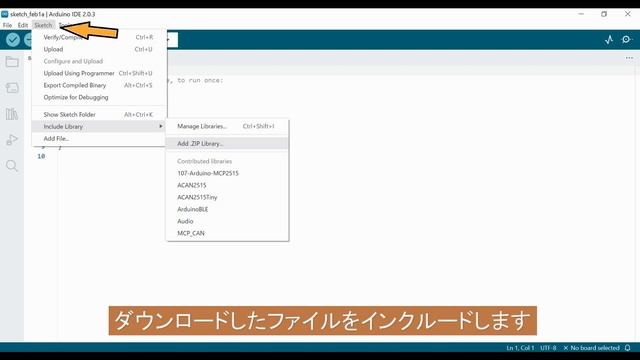Close the open Sketch menu
The height and width of the screenshot is (360, 640).
coord(43,25)
